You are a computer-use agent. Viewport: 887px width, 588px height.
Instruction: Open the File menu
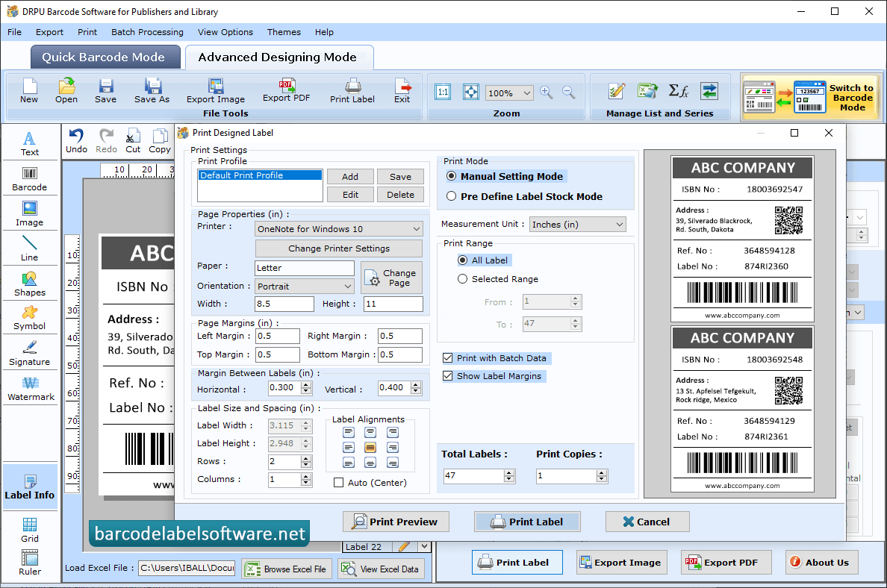pyautogui.click(x=15, y=32)
